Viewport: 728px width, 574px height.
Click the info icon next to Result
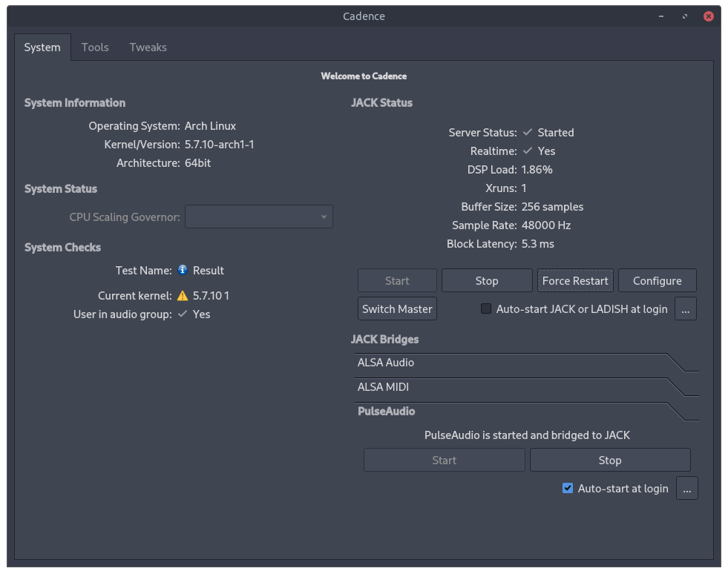183,270
